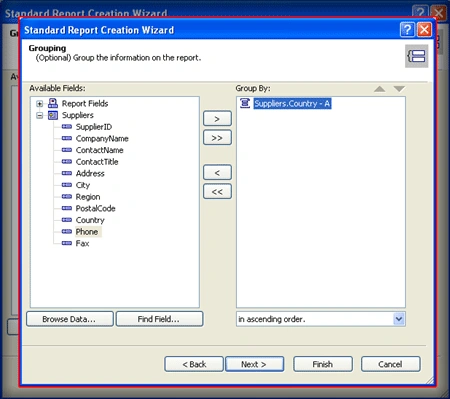Select Region in the field tree

point(88,197)
